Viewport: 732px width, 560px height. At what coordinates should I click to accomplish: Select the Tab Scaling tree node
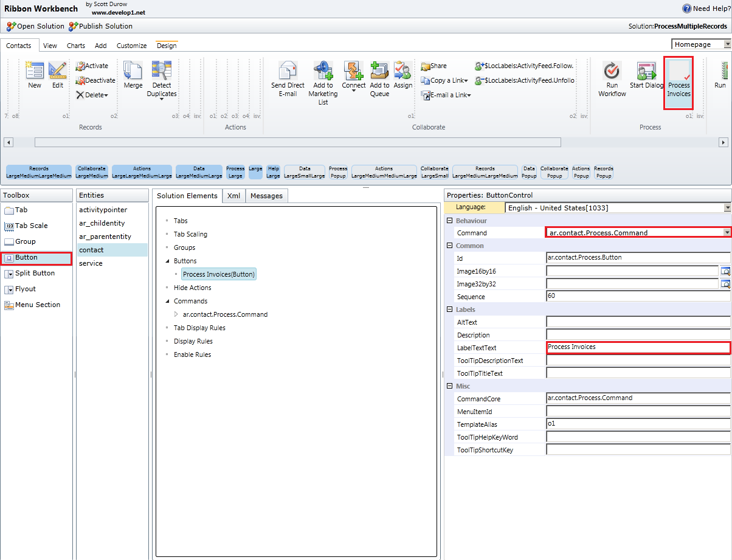point(190,234)
